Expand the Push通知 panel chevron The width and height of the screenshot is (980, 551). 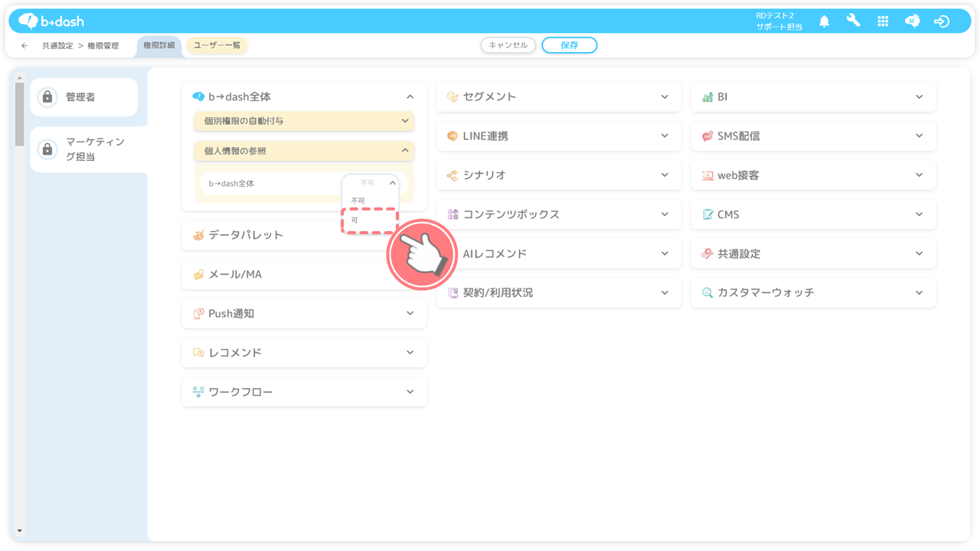click(x=410, y=313)
